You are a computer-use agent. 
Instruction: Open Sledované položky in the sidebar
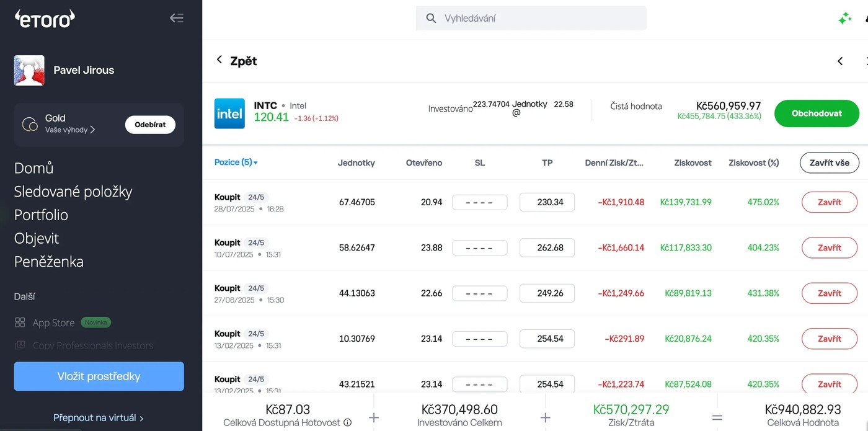click(x=73, y=192)
